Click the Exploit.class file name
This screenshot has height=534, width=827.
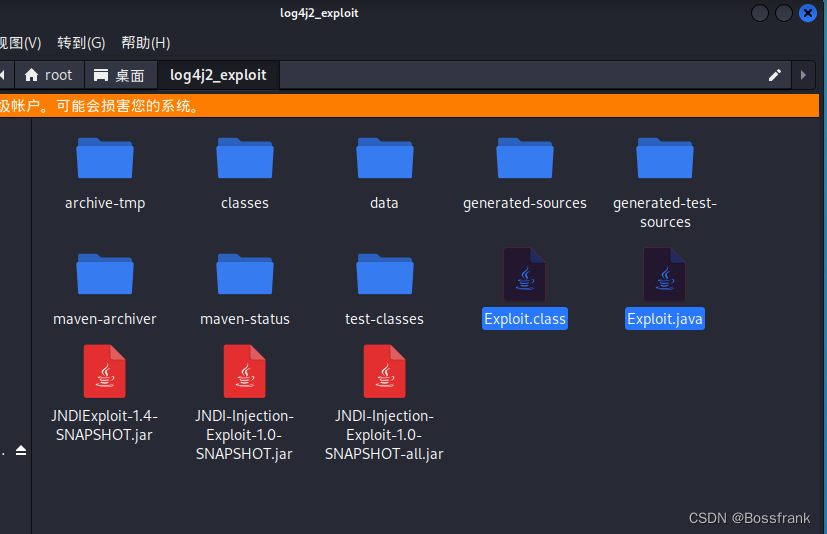[525, 319]
